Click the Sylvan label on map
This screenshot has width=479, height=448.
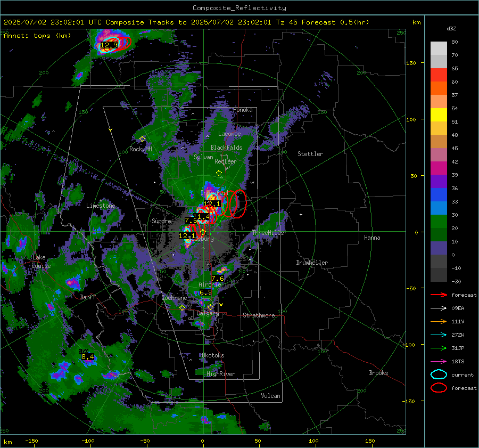pyautogui.click(x=203, y=157)
